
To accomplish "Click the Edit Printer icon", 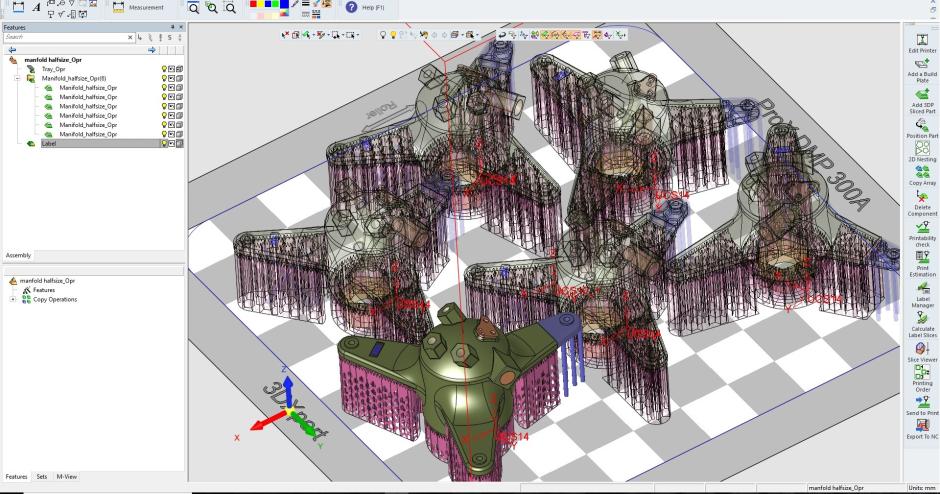I will (920, 38).
